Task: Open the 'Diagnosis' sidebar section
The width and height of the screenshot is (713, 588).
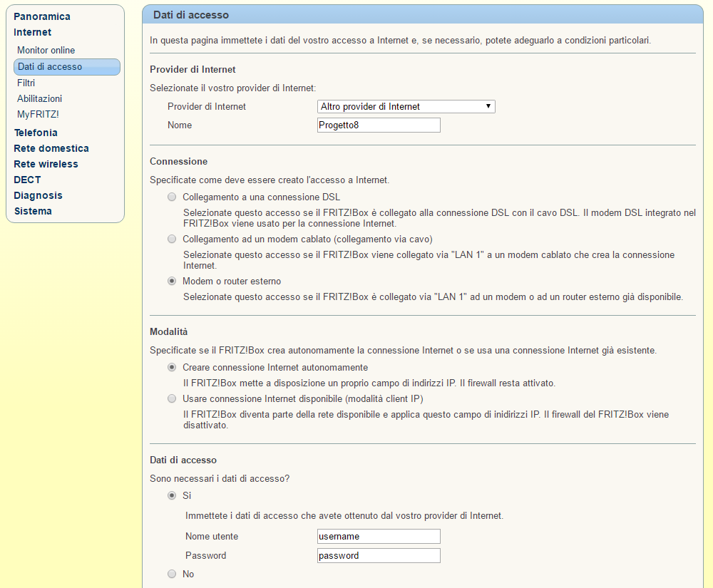Action: coord(39,195)
